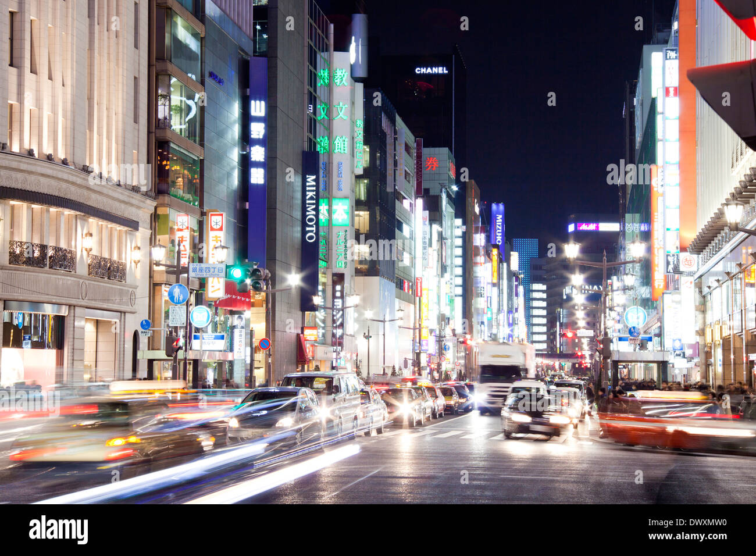Click the red 券 sign
756x556 pixels.
(432, 164)
